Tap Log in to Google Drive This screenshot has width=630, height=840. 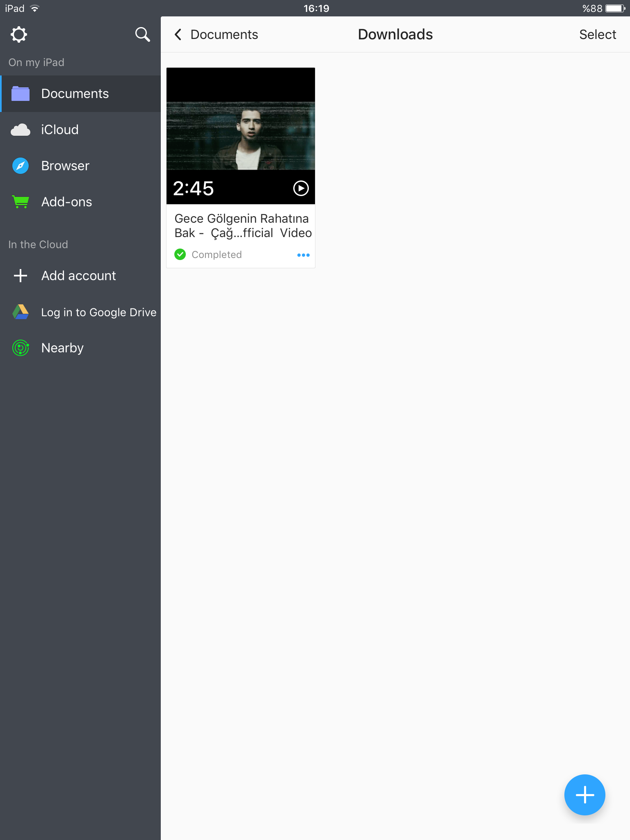click(80, 312)
